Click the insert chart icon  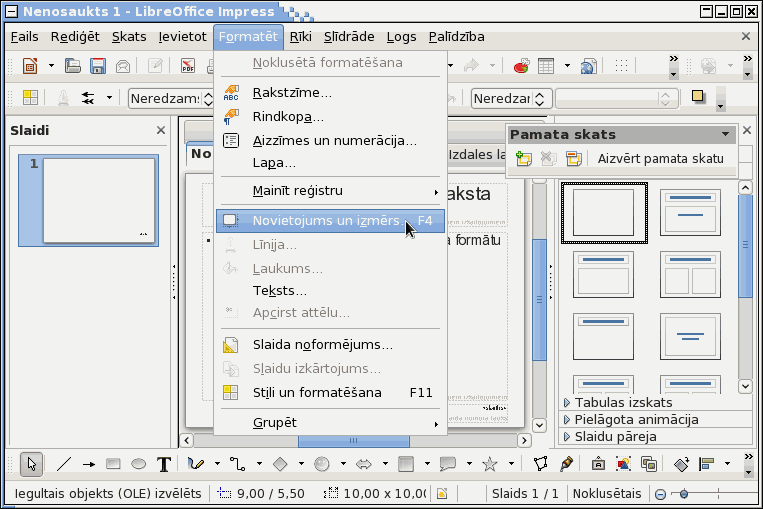point(521,65)
